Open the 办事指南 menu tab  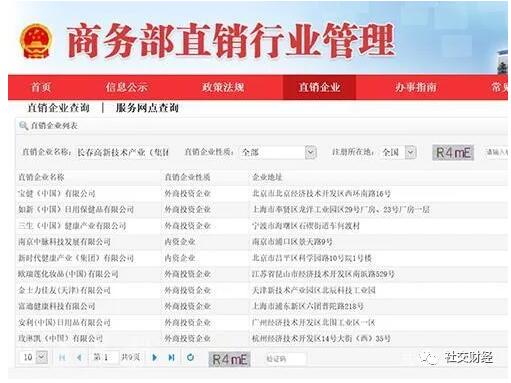coord(415,87)
